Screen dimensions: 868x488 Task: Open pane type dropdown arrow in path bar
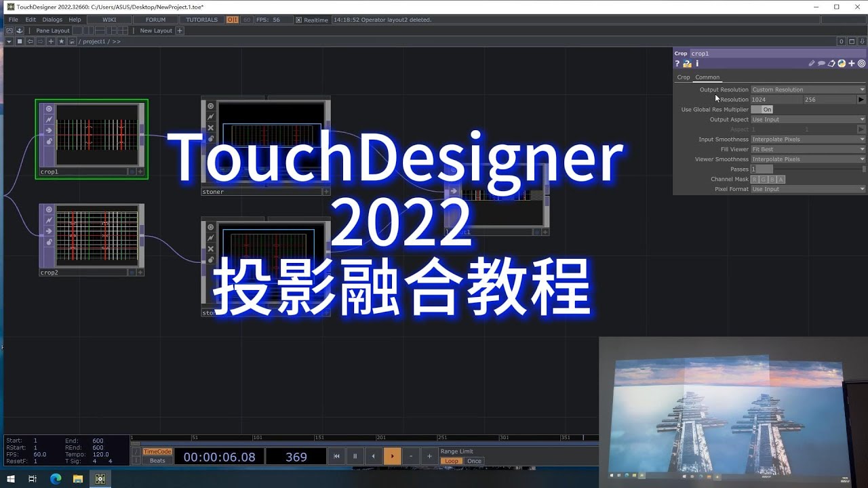pyautogui.click(x=9, y=41)
